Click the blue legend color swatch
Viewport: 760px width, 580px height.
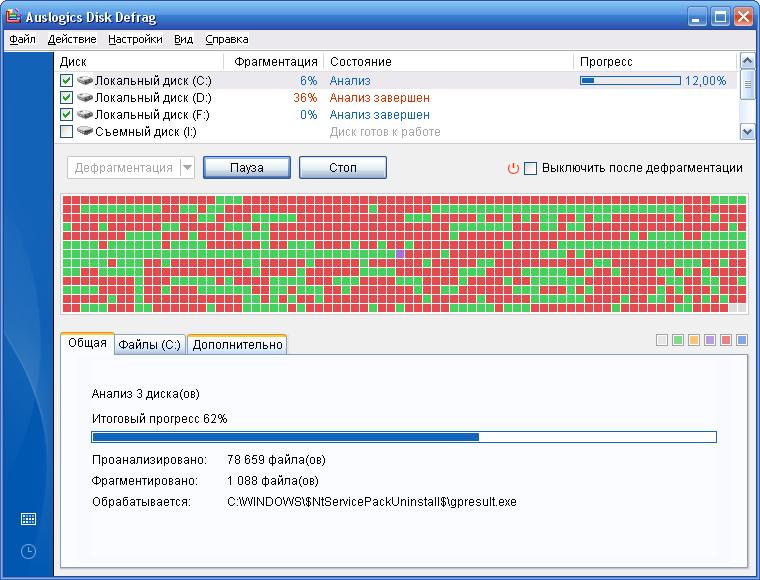pos(742,340)
